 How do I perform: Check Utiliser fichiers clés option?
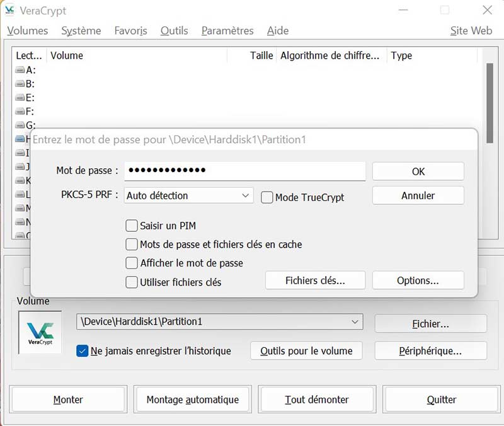132,282
